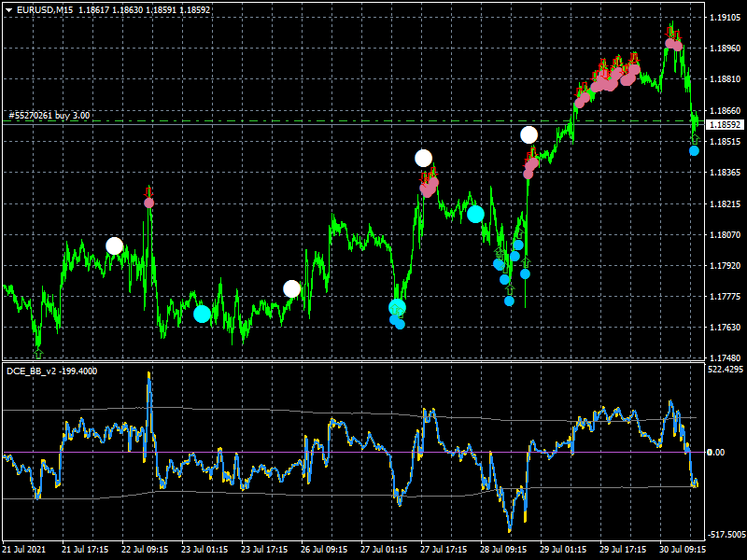Click time axis label 21 Jul 17:15
The image size is (747, 560).
coord(85,549)
